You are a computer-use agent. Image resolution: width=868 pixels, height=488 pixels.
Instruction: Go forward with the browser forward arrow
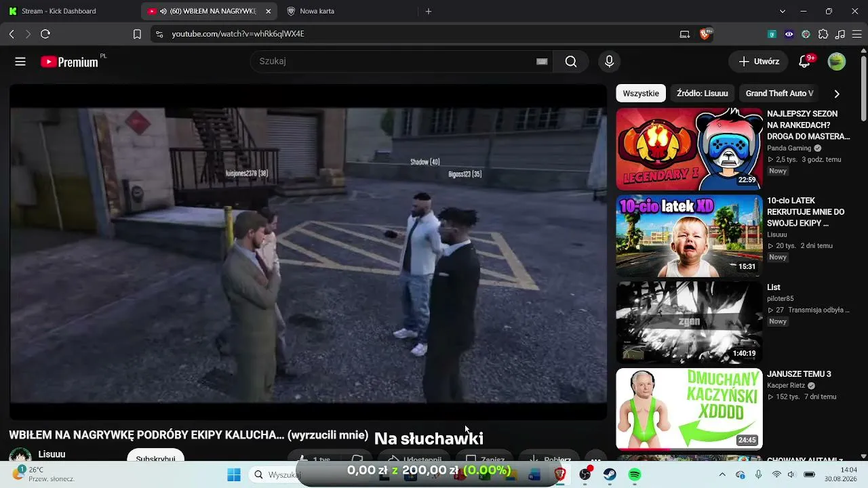click(x=28, y=34)
